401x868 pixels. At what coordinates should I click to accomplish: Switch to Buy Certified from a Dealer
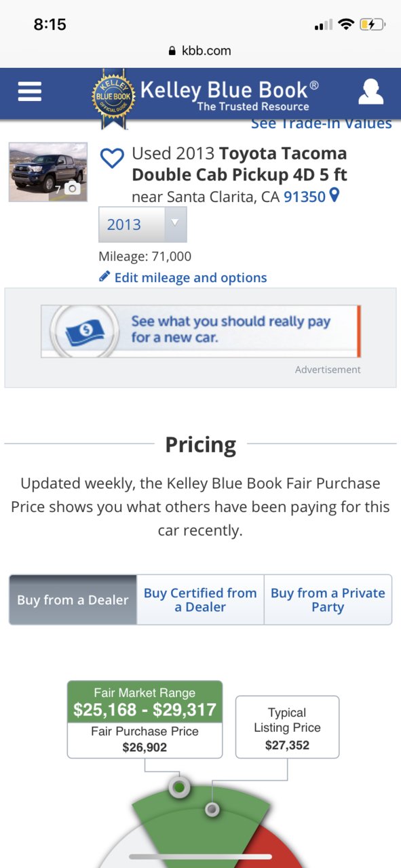point(200,600)
